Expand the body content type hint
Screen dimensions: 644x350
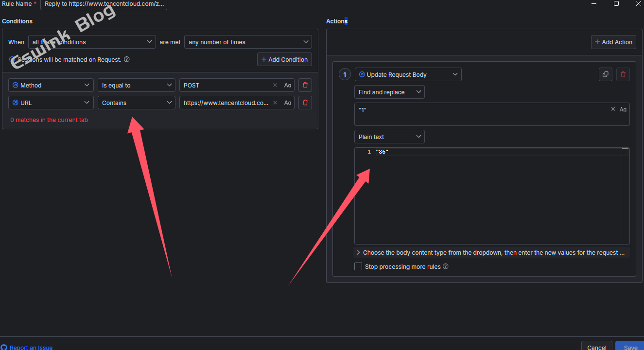coord(358,253)
